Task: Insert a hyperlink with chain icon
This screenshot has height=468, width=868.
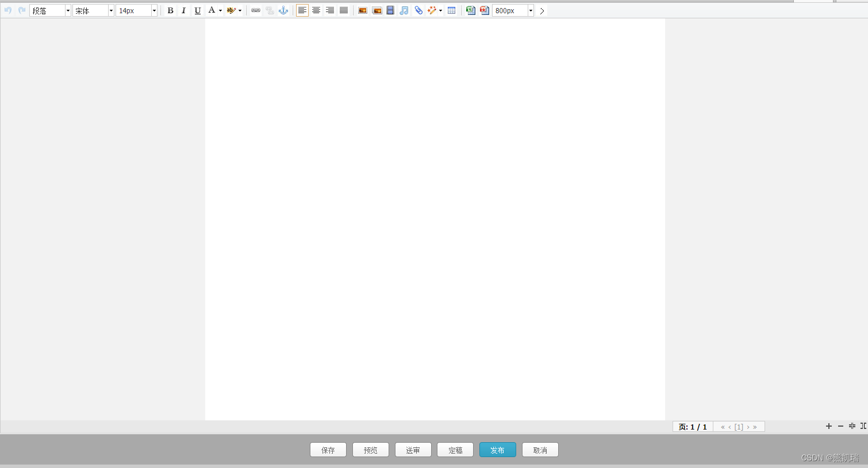Action: click(x=256, y=10)
